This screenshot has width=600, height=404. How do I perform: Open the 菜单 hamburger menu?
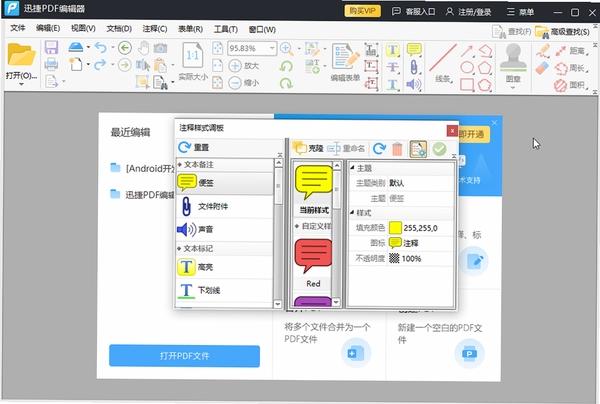[x=520, y=12]
